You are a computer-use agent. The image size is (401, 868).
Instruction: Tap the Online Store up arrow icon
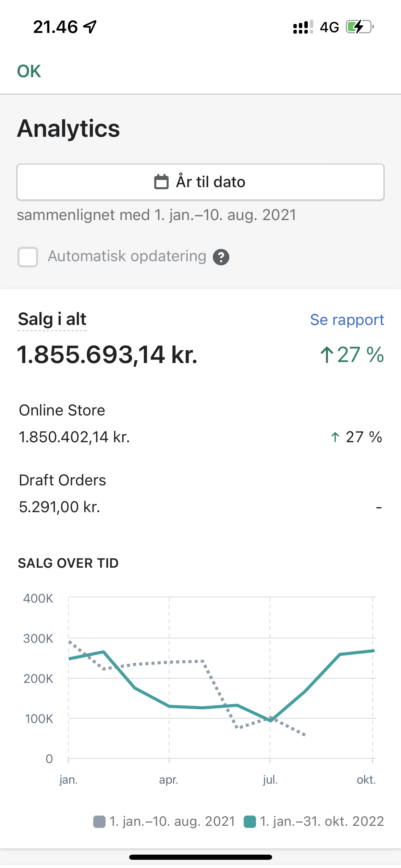[335, 437]
